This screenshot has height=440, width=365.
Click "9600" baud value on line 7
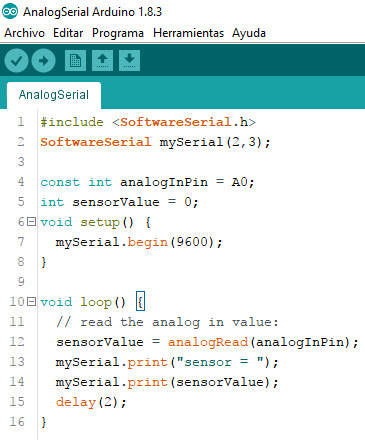(192, 242)
